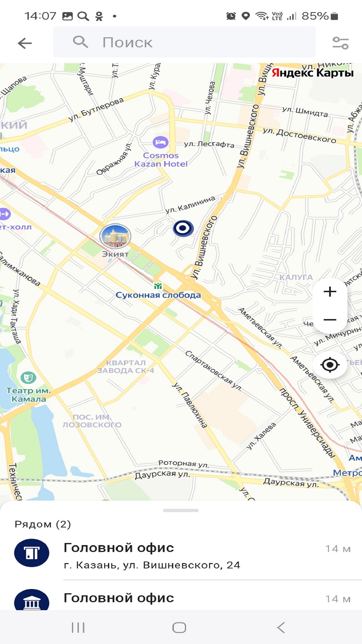
Task: Tap the Суконная слобода metro icon
Action: click(158, 286)
